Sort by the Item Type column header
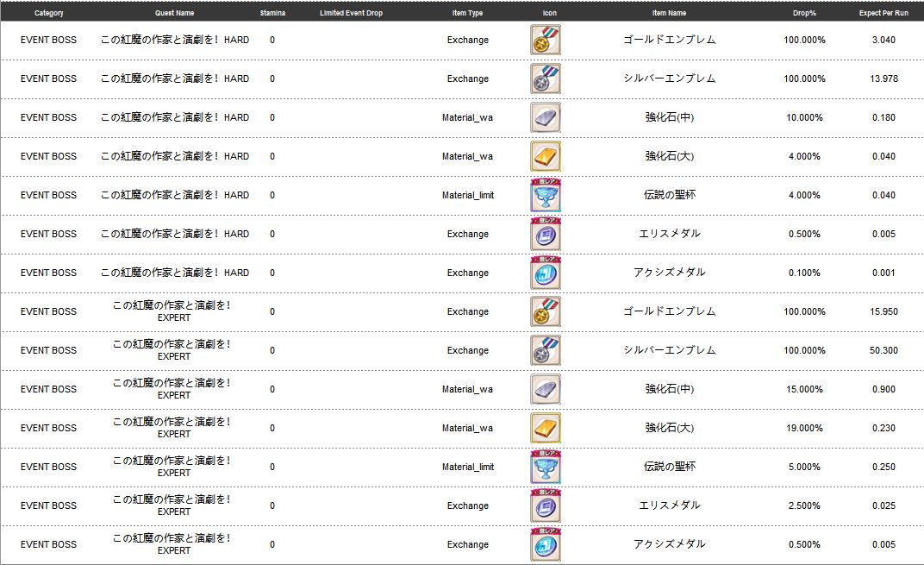Viewport: 924px width, 565px height. [467, 12]
